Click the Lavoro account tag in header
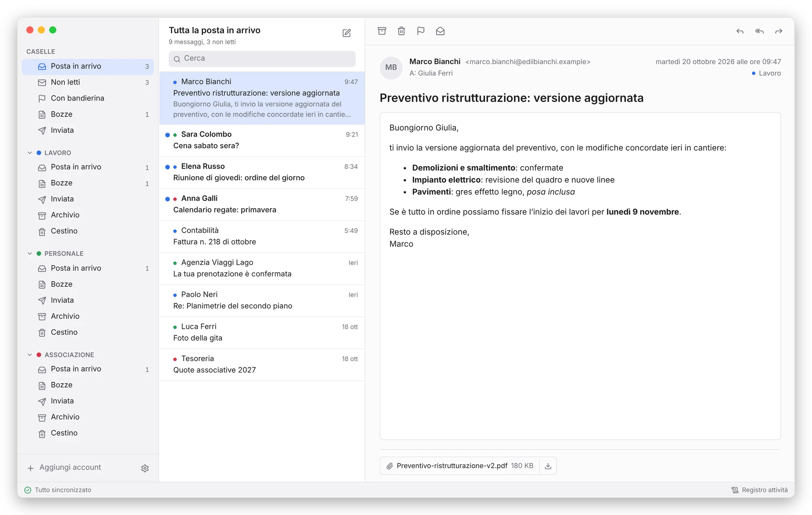Viewport: 812px width, 515px height. click(x=766, y=73)
